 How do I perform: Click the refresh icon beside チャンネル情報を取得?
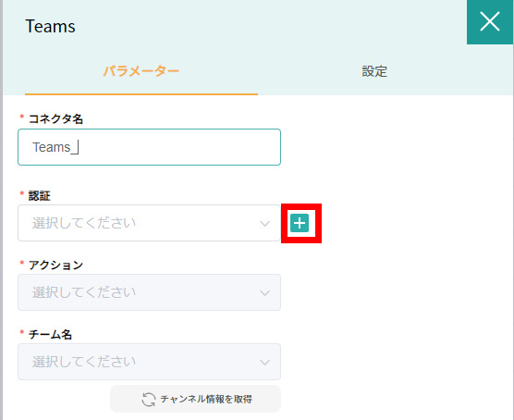coord(149,400)
